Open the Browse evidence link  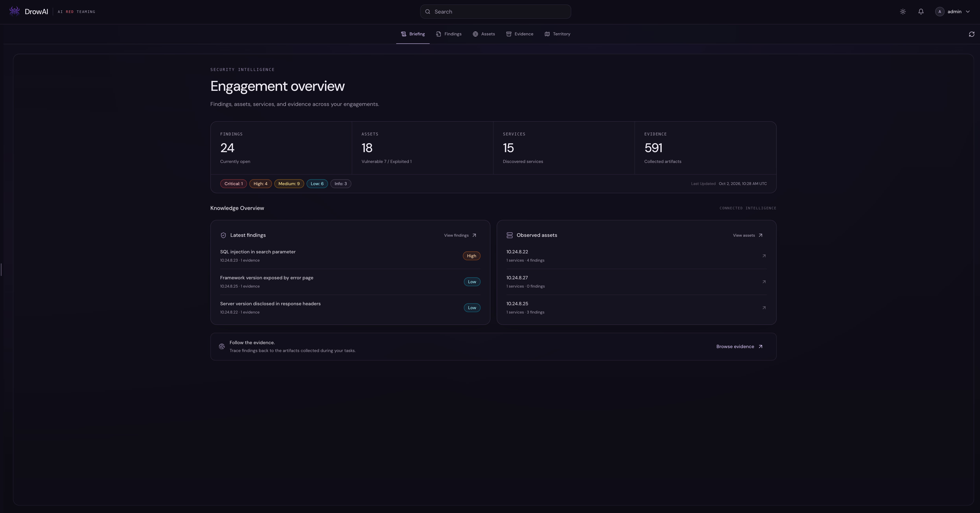(740, 347)
